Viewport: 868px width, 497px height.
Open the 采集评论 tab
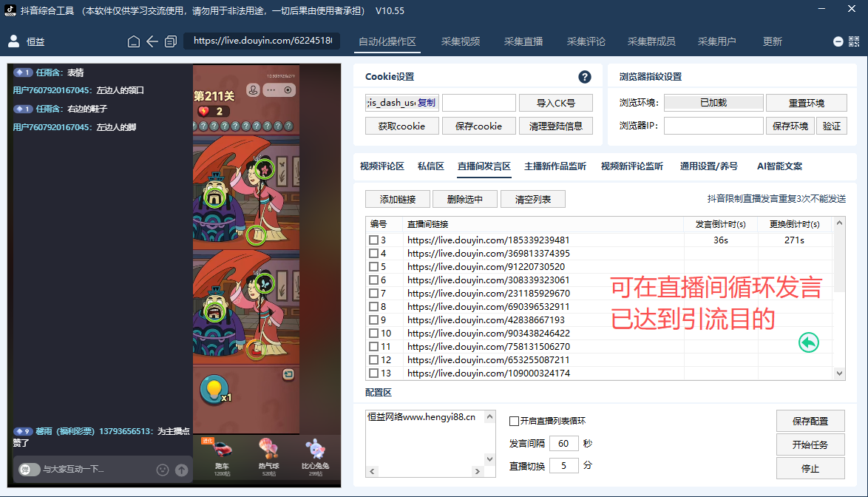coord(586,41)
